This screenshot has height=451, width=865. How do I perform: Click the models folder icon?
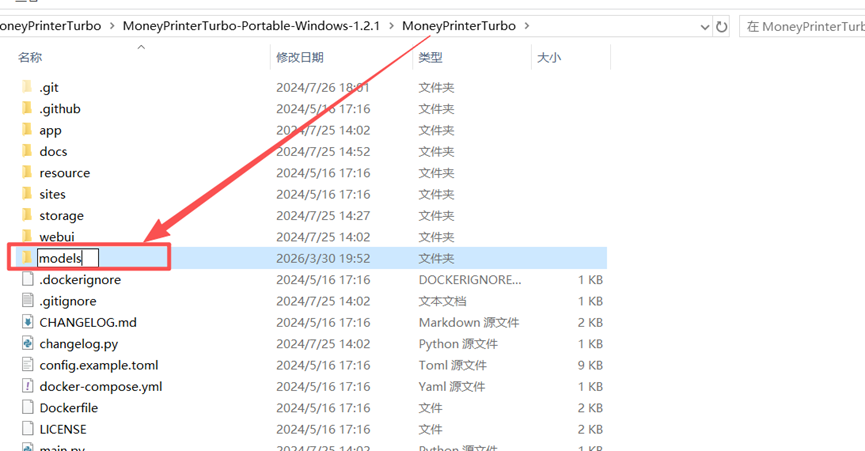point(27,258)
